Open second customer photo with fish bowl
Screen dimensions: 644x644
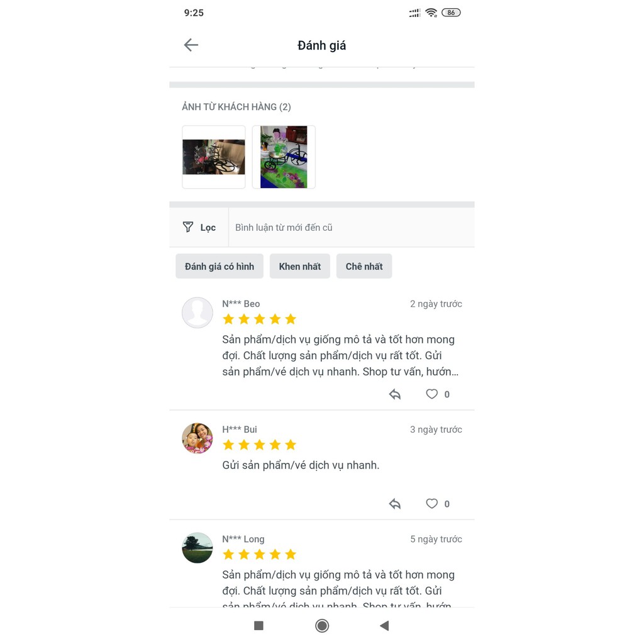point(284,157)
